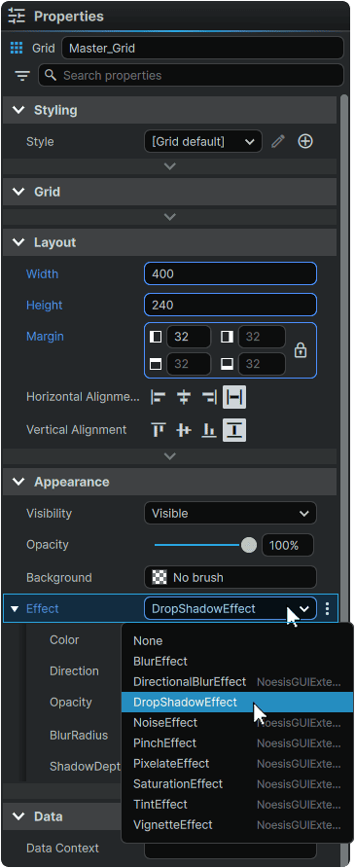
Task: Choose PinchEffect from the list
Action: (x=237, y=743)
